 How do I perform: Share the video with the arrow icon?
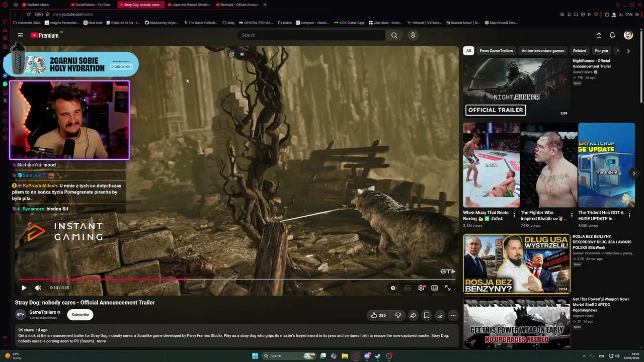click(413, 315)
